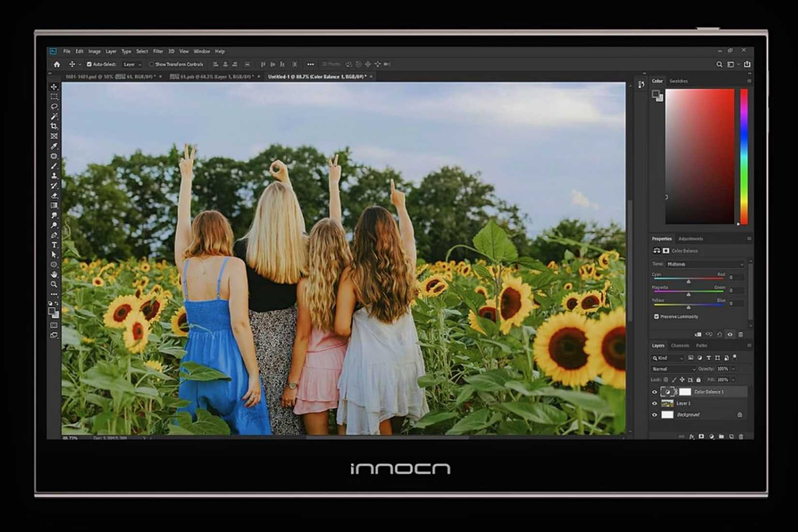The width and height of the screenshot is (798, 532).
Task: Open the blend mode dropdown showing Normal
Action: [x=673, y=369]
